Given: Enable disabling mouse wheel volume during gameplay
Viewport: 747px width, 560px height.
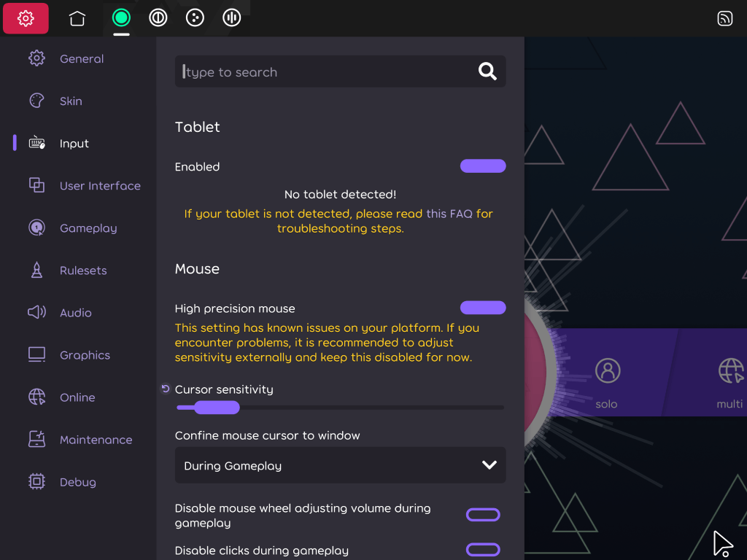Looking at the screenshot, I should (483, 514).
